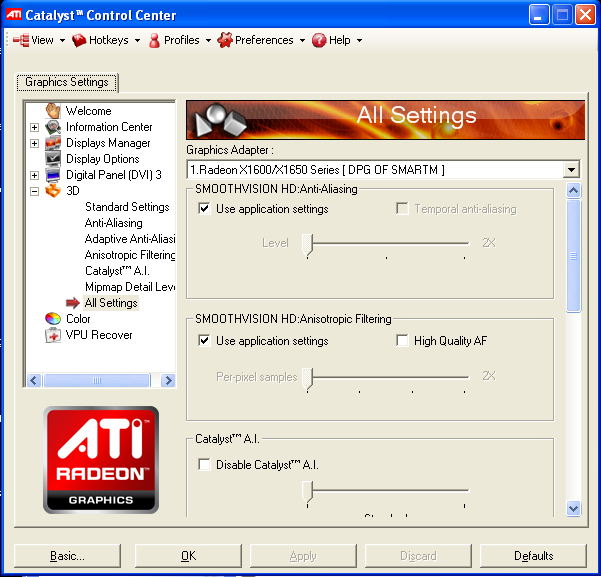Image resolution: width=601 pixels, height=577 pixels.
Task: Enable the High Quality AF checkbox
Action: pyautogui.click(x=403, y=341)
